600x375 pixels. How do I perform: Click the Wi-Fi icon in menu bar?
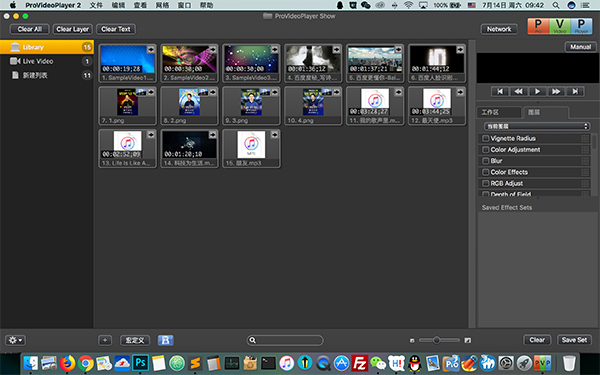(408, 5)
